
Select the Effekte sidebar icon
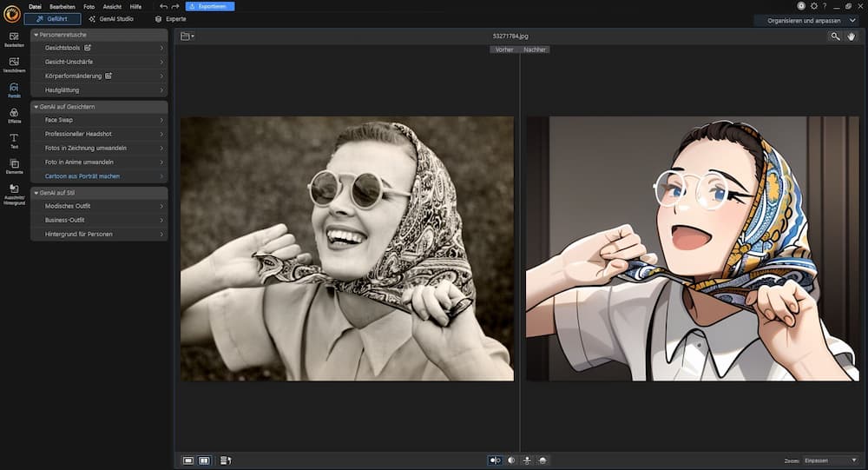14,115
